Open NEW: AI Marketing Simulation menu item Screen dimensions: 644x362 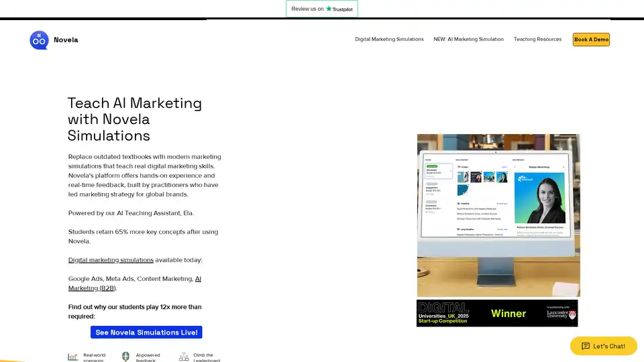(468, 40)
